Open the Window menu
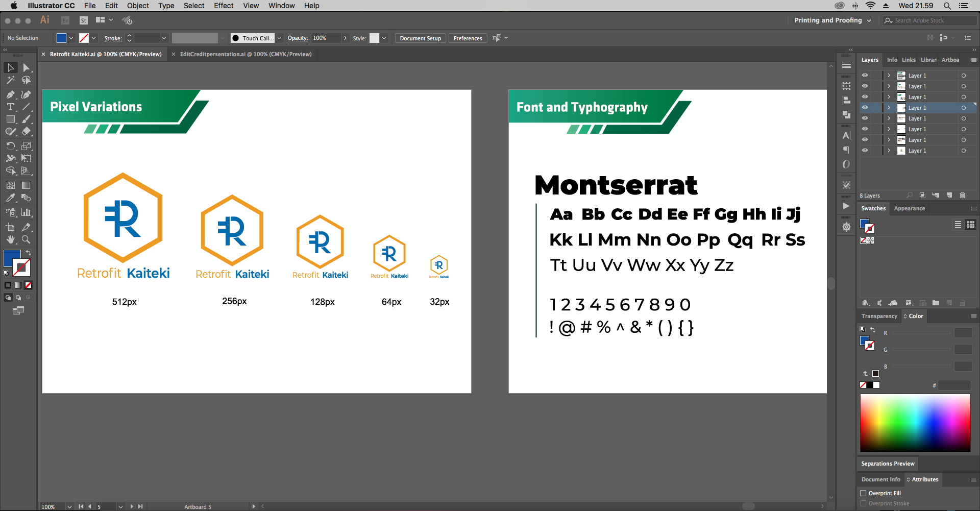The image size is (980, 511). [x=281, y=6]
